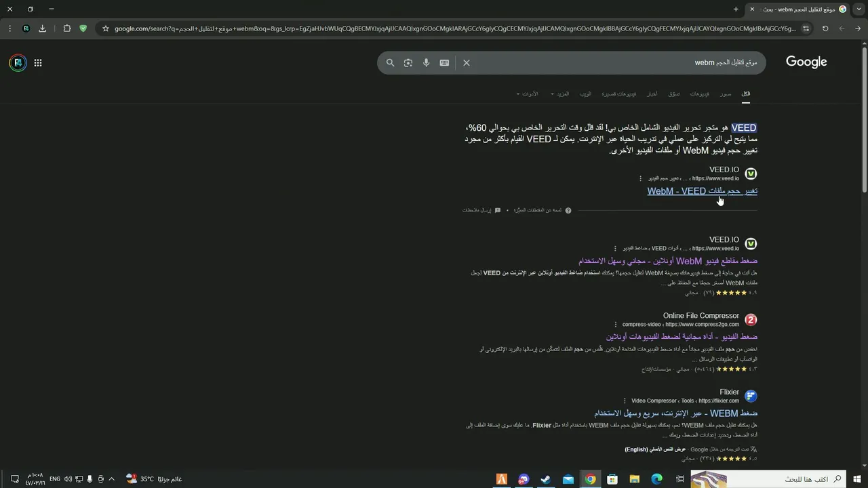Screen dimensions: 868x488
Task: Open ضغط الفيديو compress2go result link
Action: pyautogui.click(x=682, y=337)
